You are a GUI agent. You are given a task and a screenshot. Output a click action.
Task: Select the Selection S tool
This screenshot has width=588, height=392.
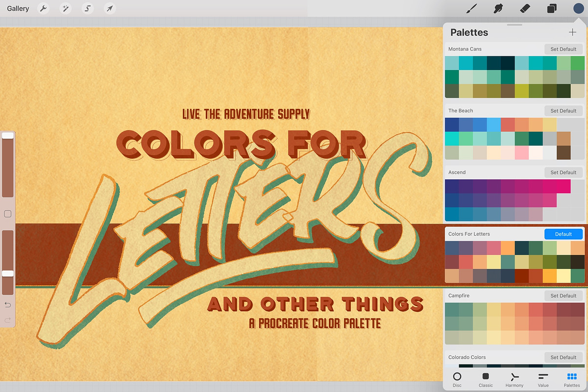tap(88, 8)
